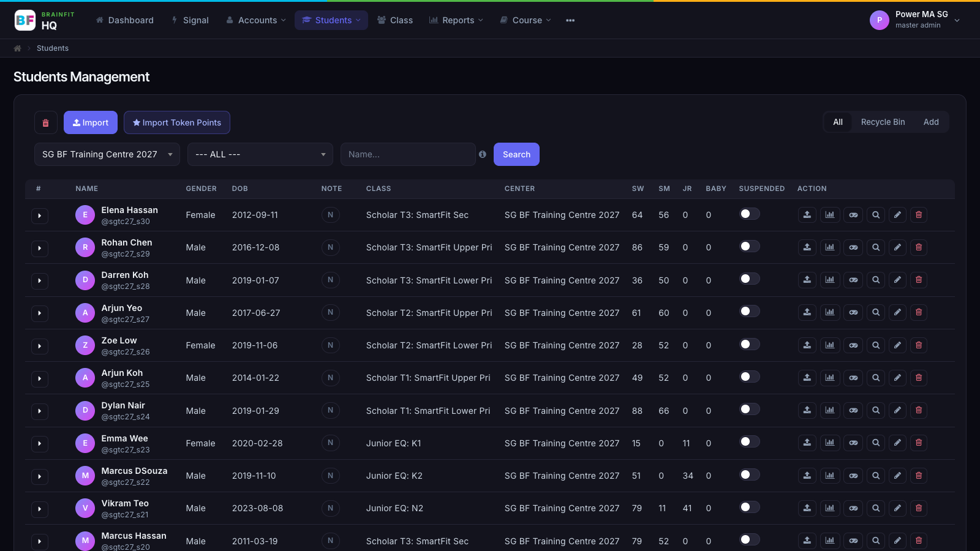
Task: Click the Search button
Action: tap(516, 154)
